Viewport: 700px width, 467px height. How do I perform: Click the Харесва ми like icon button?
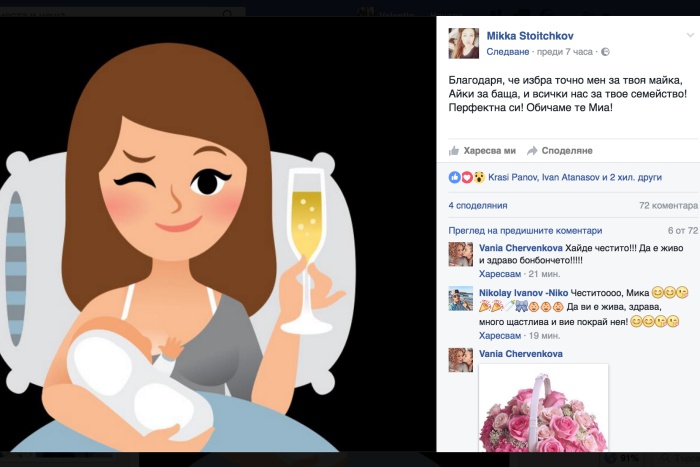coord(482,151)
